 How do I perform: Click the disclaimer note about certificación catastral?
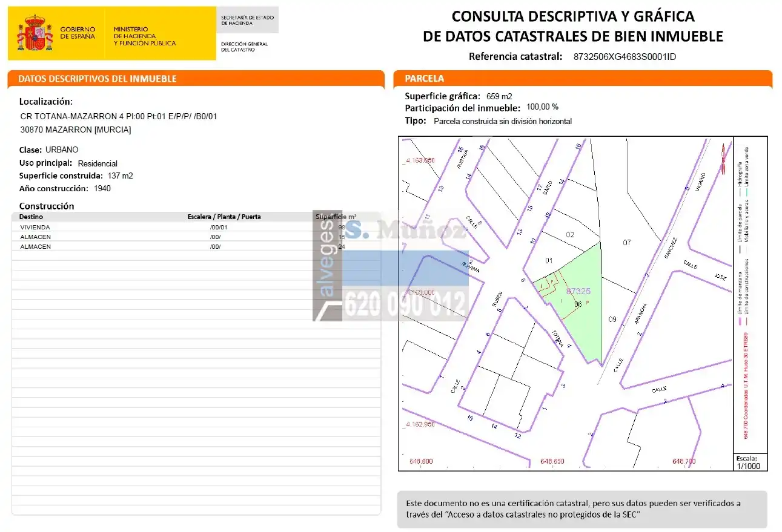pos(582,509)
